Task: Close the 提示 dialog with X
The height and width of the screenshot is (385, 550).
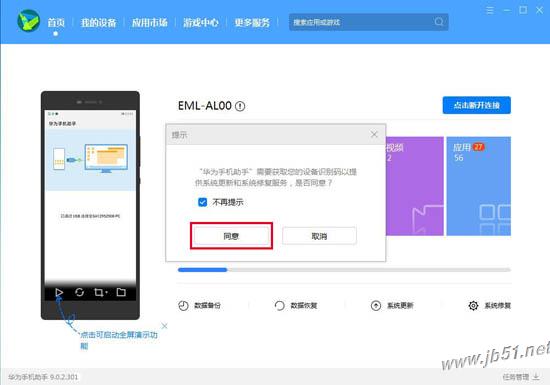Action: coord(374,134)
